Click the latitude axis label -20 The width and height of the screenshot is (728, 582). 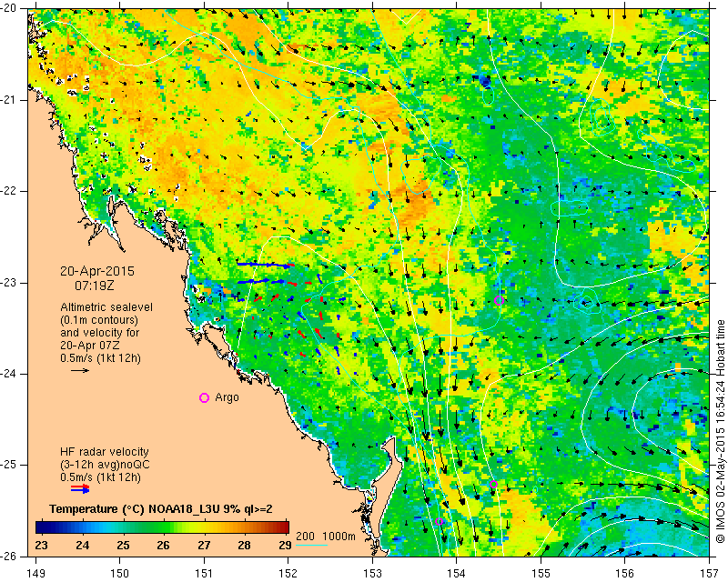coord(9,8)
